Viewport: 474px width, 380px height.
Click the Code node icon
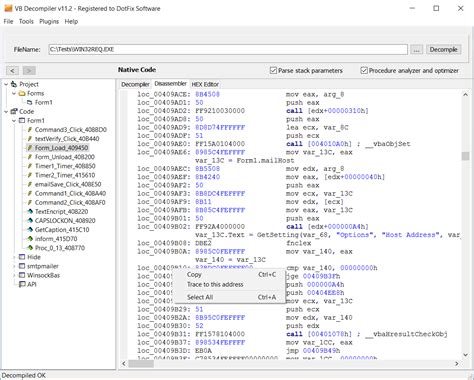click(14, 111)
